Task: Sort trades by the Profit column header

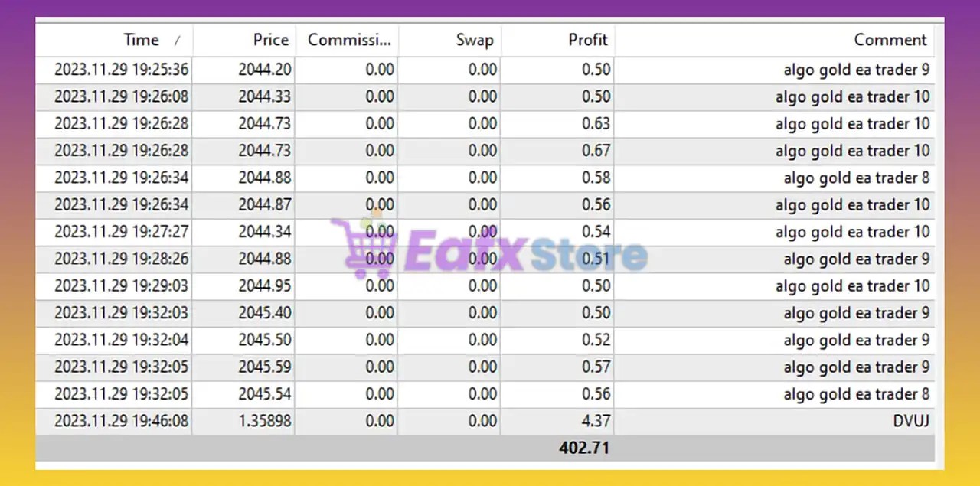Action: tap(588, 40)
